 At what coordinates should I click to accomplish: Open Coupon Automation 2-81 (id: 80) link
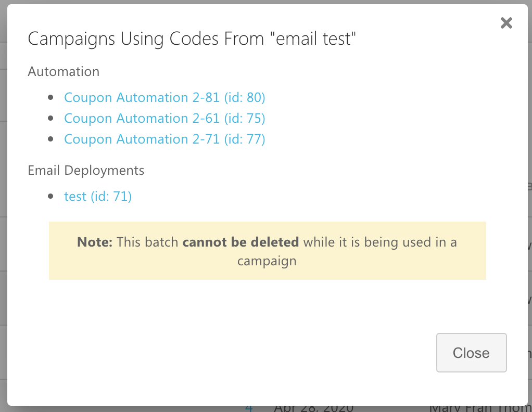click(x=164, y=98)
